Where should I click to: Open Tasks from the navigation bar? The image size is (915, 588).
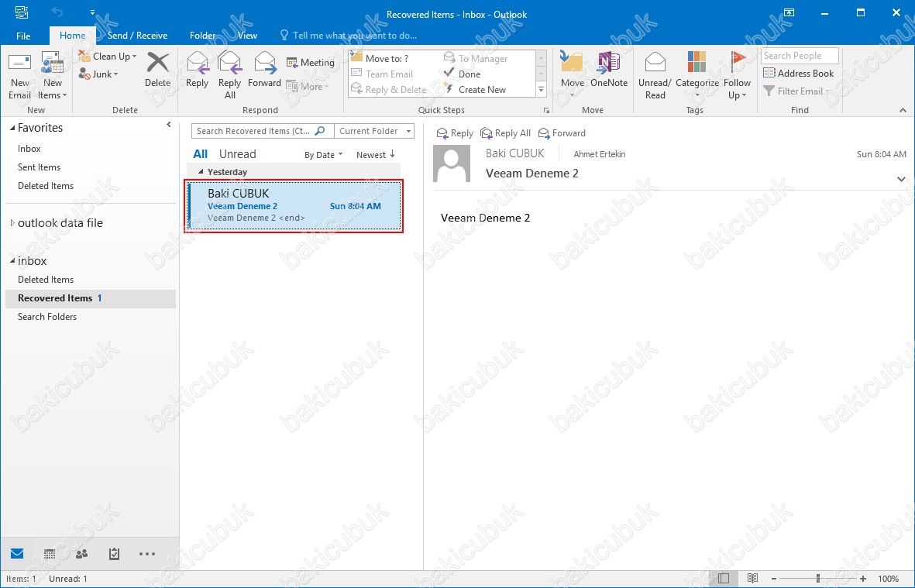click(115, 554)
